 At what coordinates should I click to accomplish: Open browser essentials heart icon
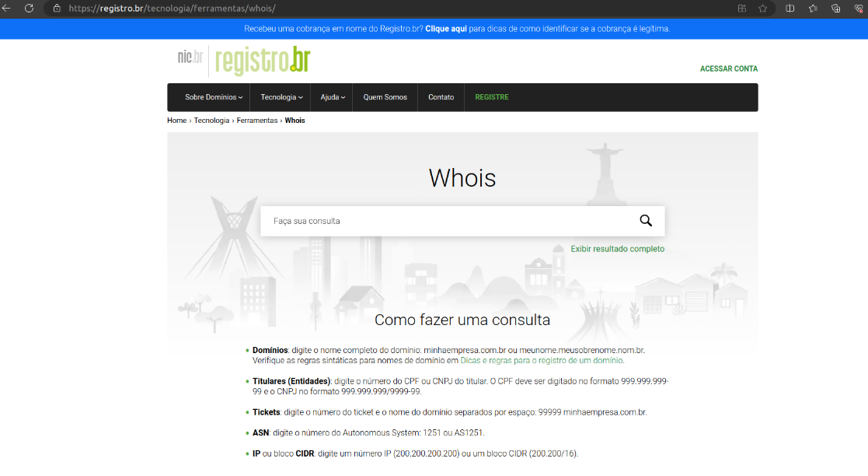859,9
